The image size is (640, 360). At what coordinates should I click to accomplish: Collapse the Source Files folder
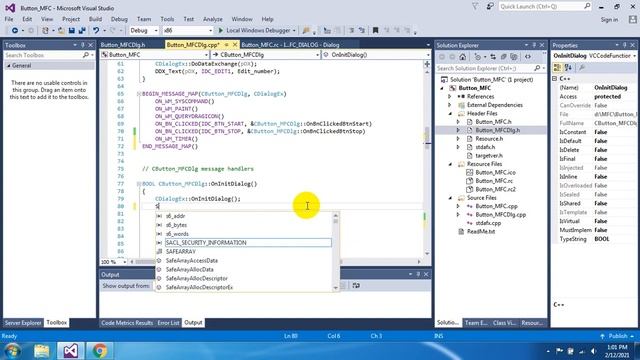click(450, 198)
